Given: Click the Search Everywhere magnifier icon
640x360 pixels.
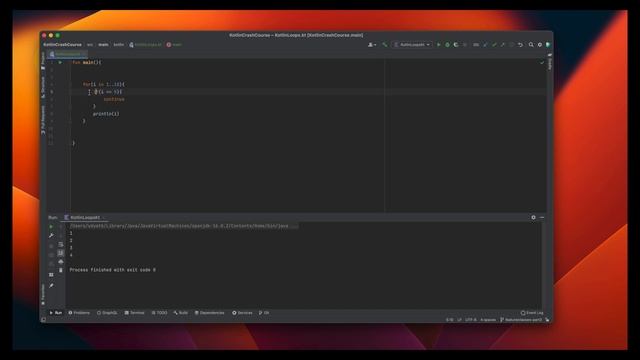Looking at the screenshot, I should click(531, 44).
